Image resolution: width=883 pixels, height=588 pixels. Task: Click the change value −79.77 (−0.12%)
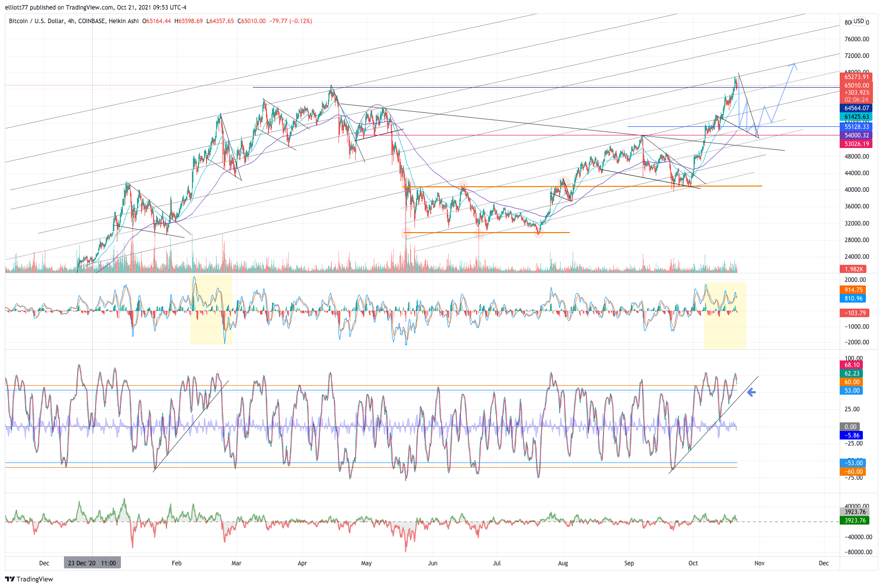[x=291, y=21]
